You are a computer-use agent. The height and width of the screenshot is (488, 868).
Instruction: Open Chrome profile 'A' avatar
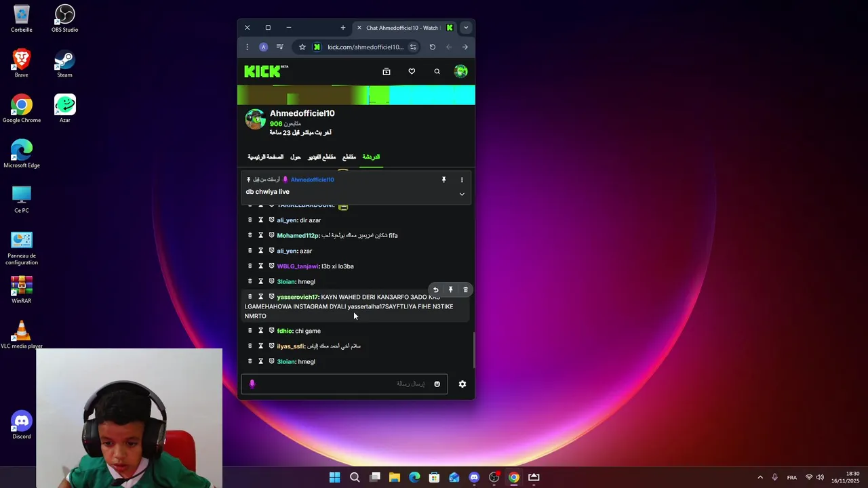(263, 47)
